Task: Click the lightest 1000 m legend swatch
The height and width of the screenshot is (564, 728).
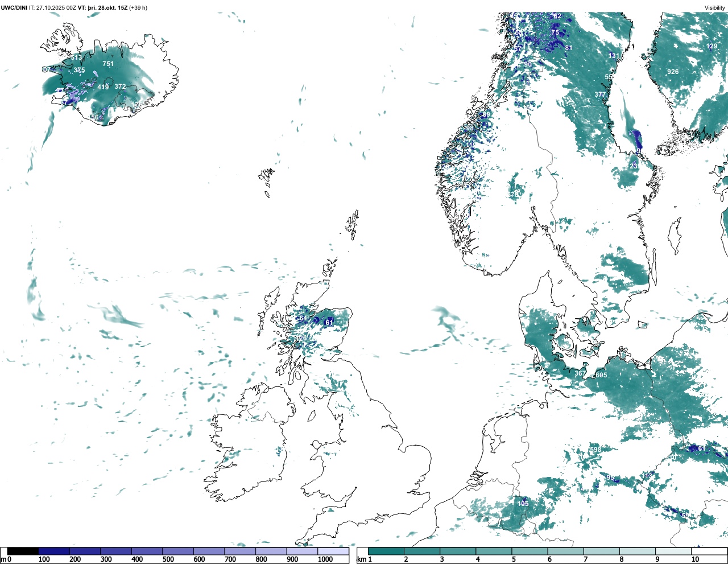Action: point(333,551)
